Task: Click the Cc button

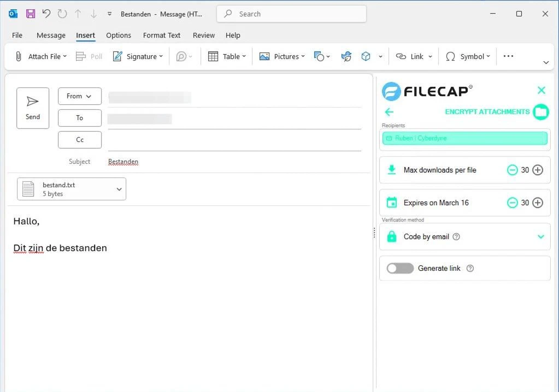Action: point(79,140)
